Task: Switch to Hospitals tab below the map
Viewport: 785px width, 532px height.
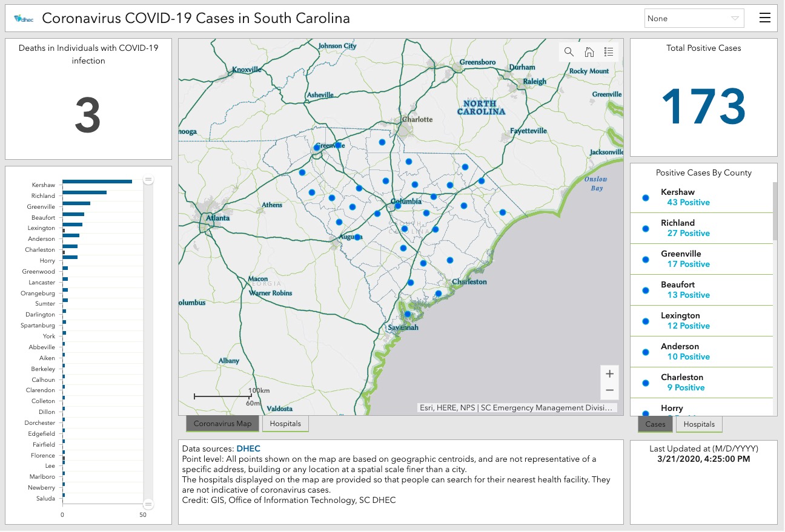Action: point(285,424)
